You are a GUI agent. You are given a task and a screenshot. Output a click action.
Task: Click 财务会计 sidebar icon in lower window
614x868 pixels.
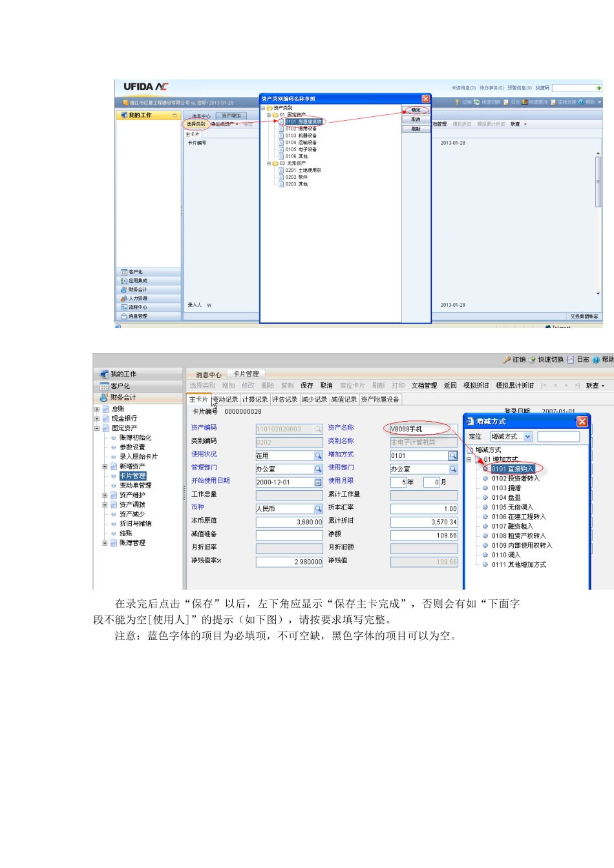click(x=105, y=397)
